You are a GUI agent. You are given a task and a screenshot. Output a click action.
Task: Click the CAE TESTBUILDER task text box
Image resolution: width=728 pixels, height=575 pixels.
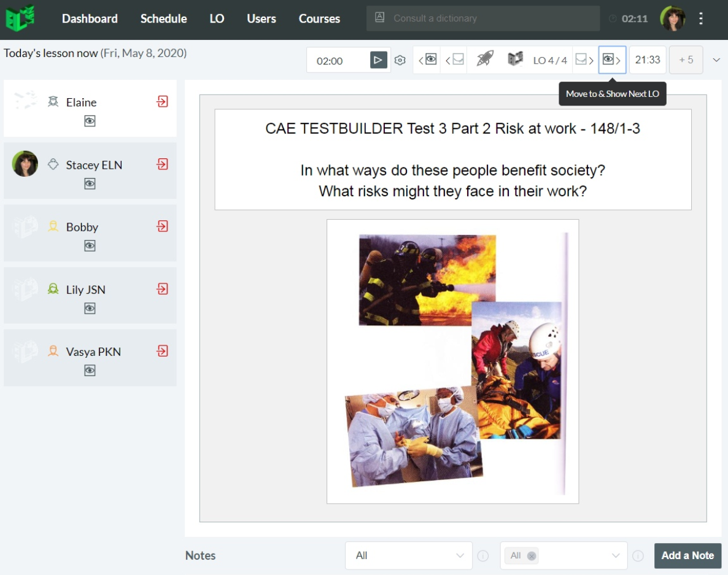(x=452, y=160)
